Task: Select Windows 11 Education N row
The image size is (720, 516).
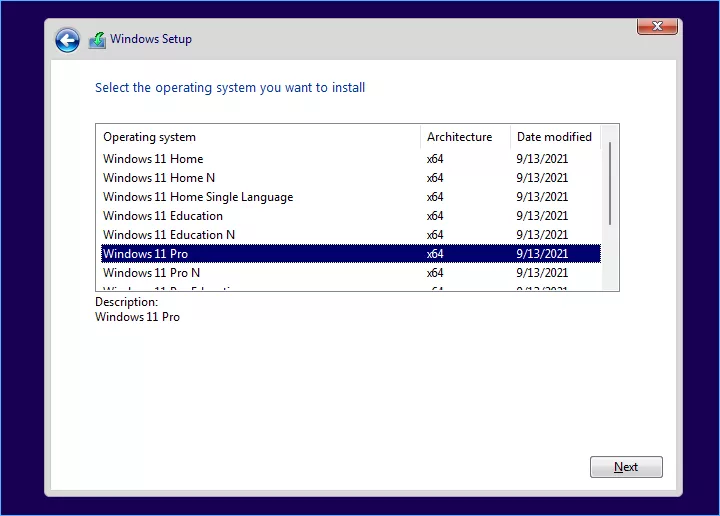Action: [351, 235]
